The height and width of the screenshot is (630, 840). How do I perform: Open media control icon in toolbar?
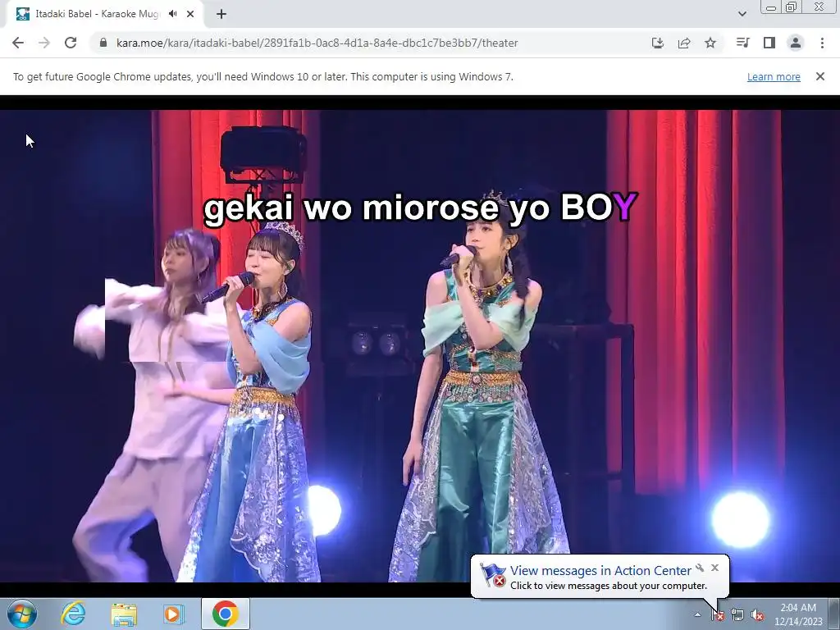point(742,43)
